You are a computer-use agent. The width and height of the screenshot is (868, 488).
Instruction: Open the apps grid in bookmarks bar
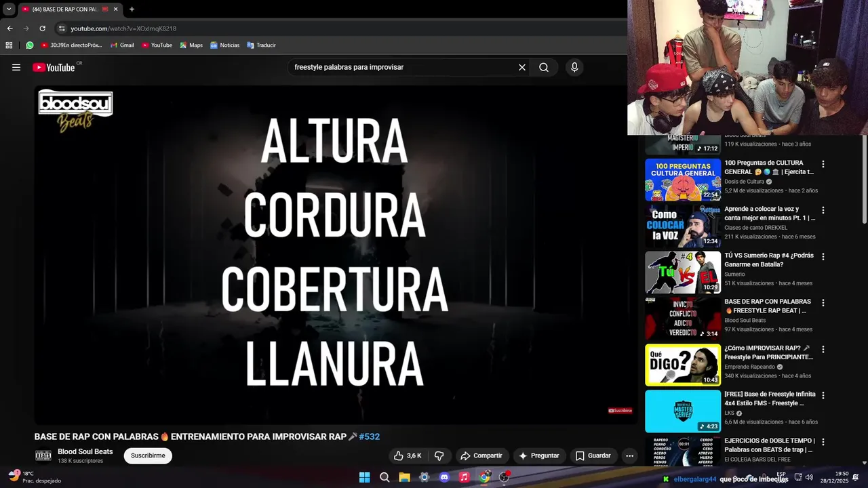tap(9, 45)
